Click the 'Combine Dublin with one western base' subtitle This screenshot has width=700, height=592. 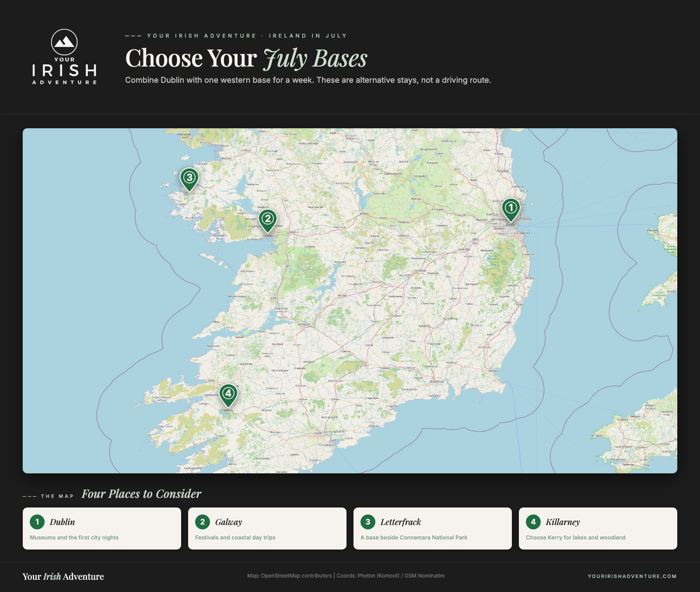(x=308, y=80)
